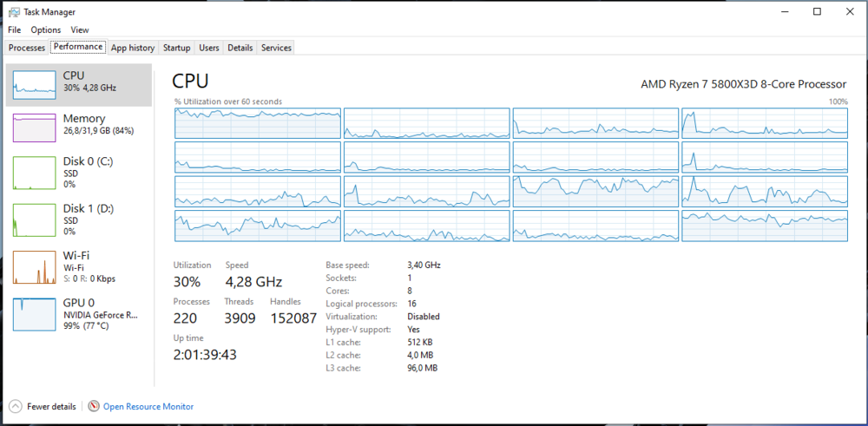
Task: Select the GPU 0 graph icon
Action: pyautogui.click(x=34, y=315)
